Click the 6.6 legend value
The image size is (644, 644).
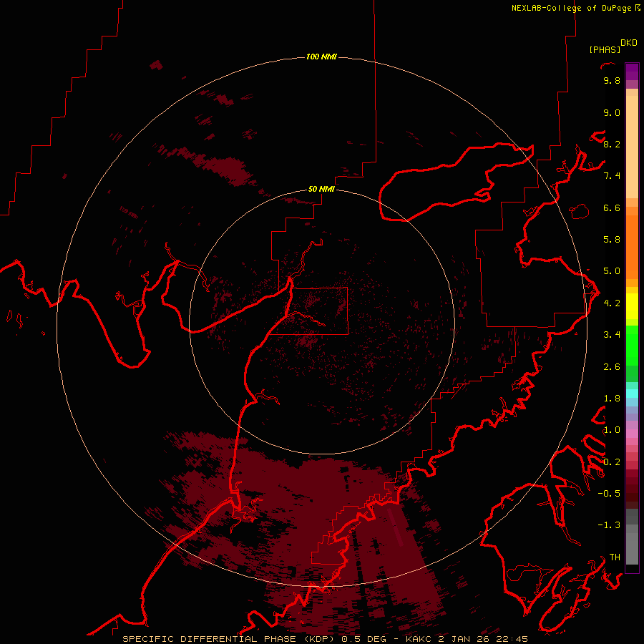(x=612, y=208)
